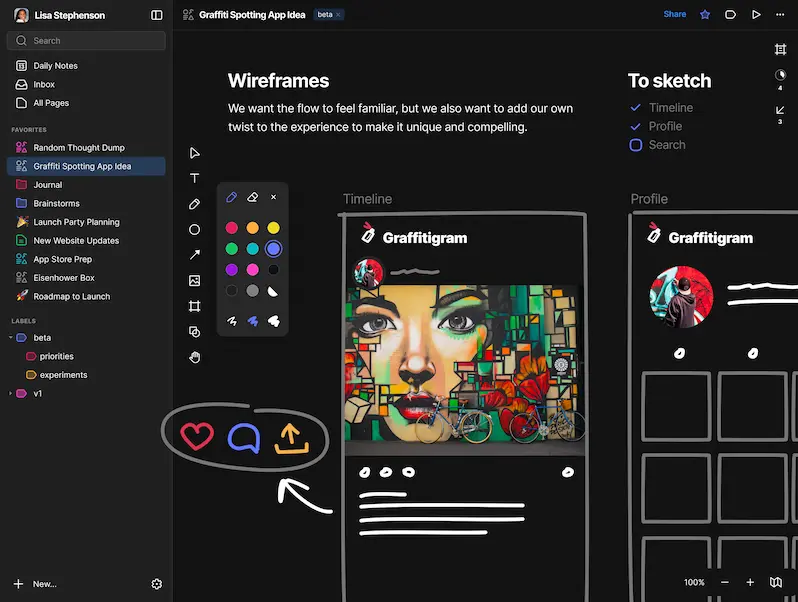Open backlinks arrow icon with count 3
Viewport: 798px width, 602px height.
[780, 110]
